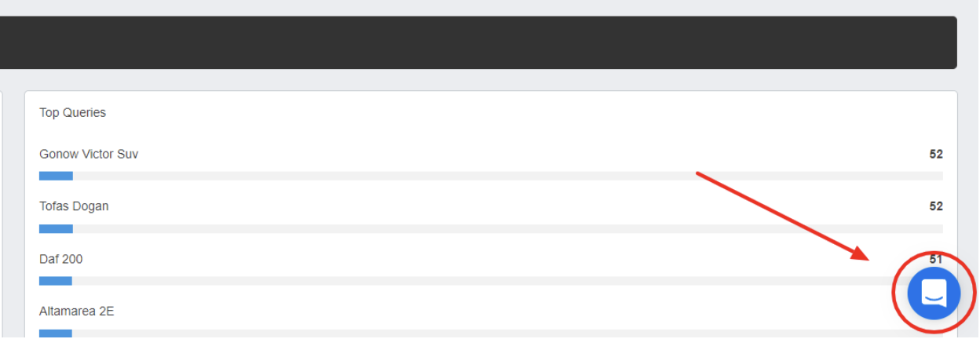Click the blue filled part of Tofas Dogan bar

pos(56,229)
